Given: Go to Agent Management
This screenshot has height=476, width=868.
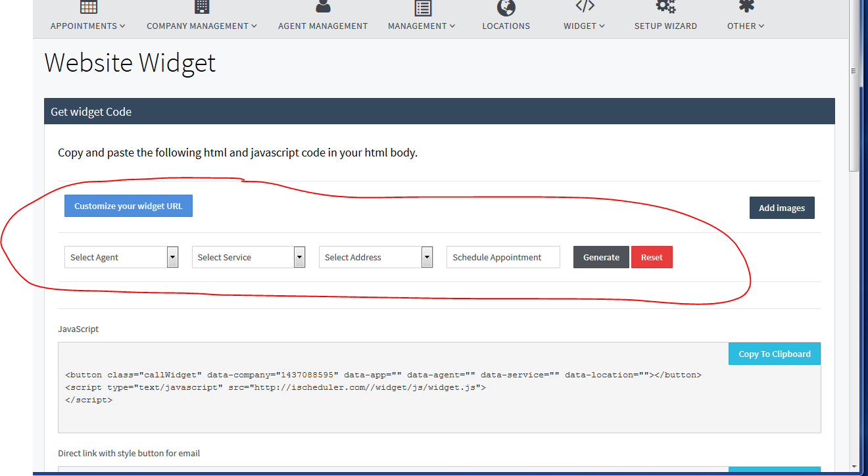Looking at the screenshot, I should click(x=323, y=26).
